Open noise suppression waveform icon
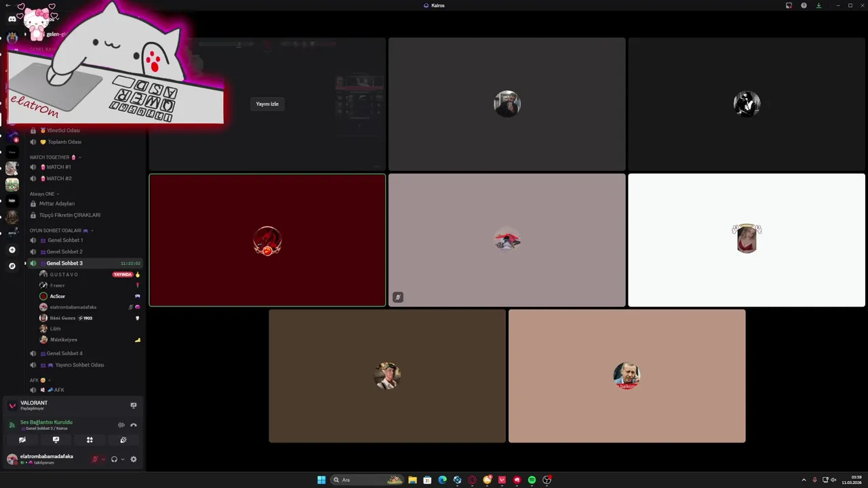868x488 pixels. 121,425
